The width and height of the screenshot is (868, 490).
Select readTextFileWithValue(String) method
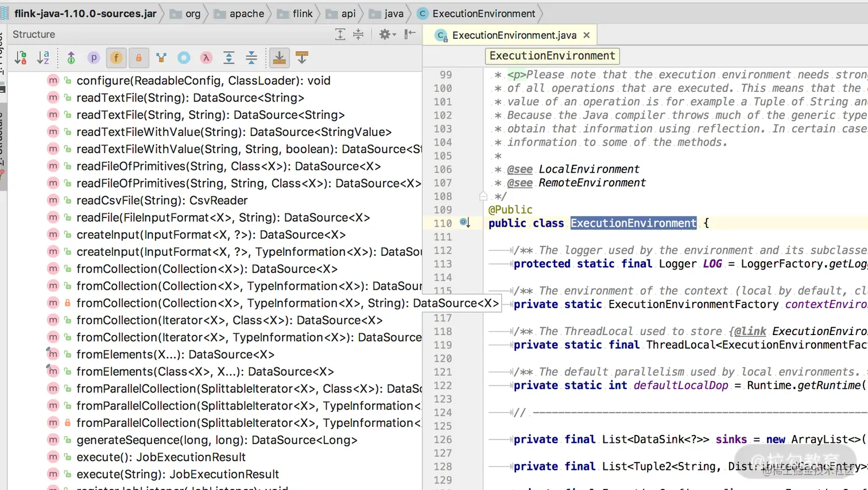(x=234, y=132)
